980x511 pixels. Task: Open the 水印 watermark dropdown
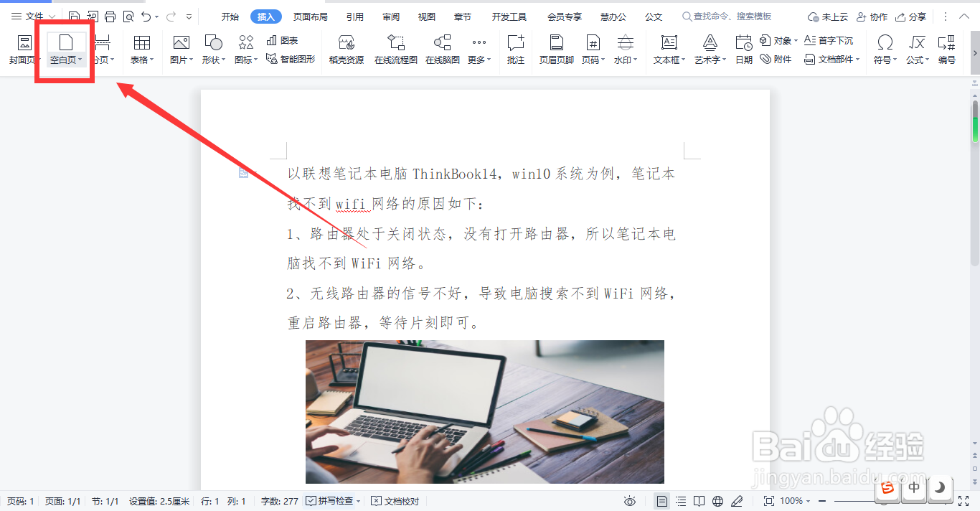(x=636, y=60)
